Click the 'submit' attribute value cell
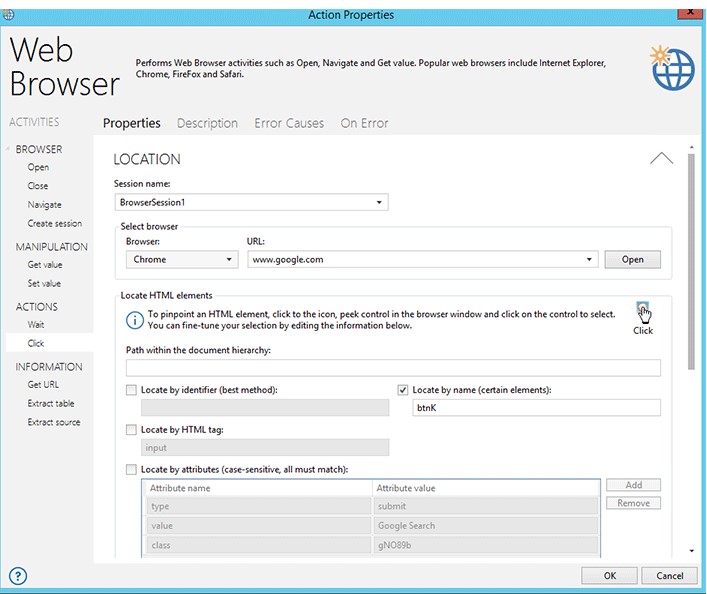 pyautogui.click(x=486, y=506)
